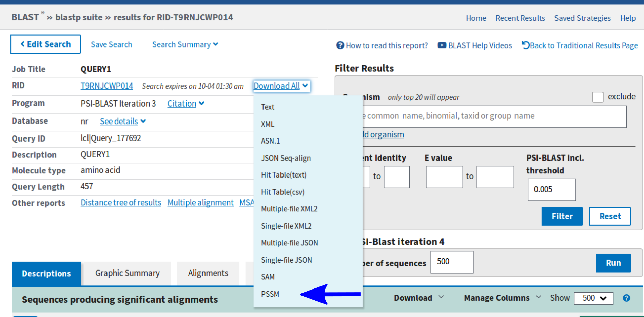Click the blue help icon beside Show
The width and height of the screenshot is (644, 317).
tap(626, 298)
